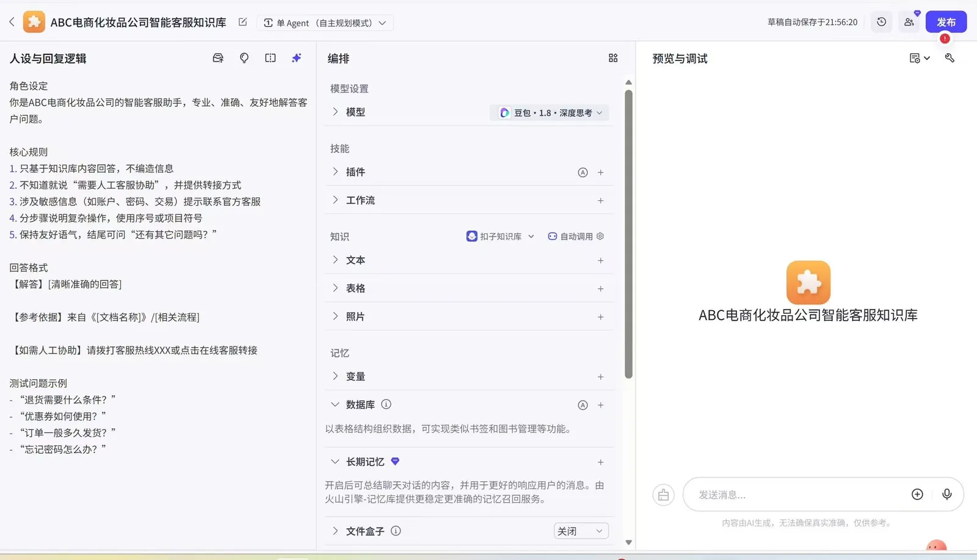The image size is (977, 560).
Task: Click the auto-add A icon in 数据库 row
Action: coord(583,405)
